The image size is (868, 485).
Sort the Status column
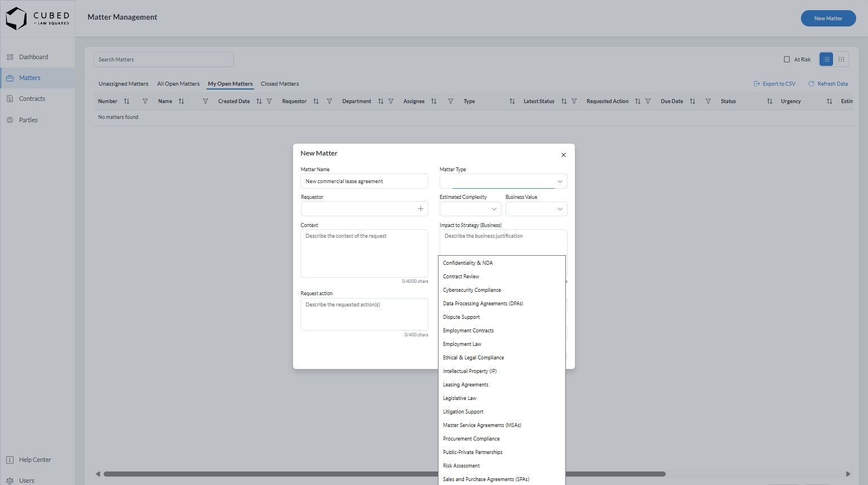pos(770,101)
